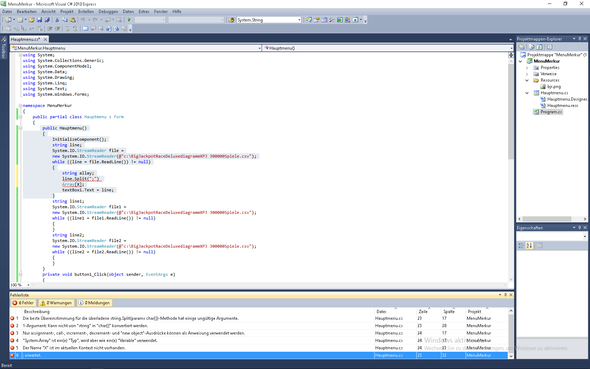The height and width of the screenshot is (369, 590).
Task: Collapse the Resources folder node
Action: (x=527, y=80)
